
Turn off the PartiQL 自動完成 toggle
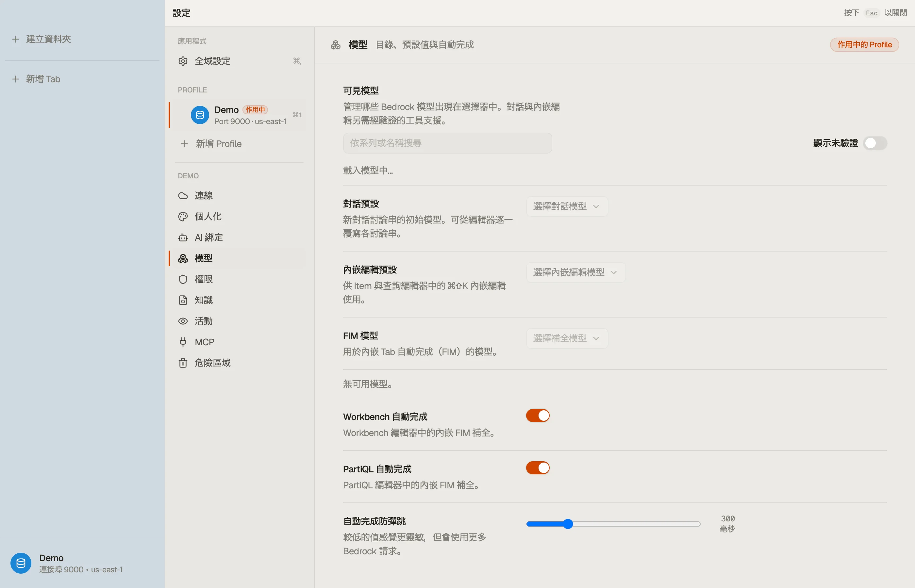point(538,468)
